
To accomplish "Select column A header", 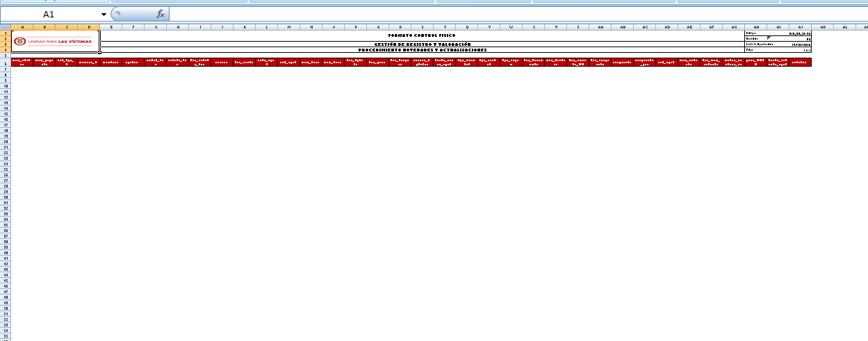I will tap(22, 27).
